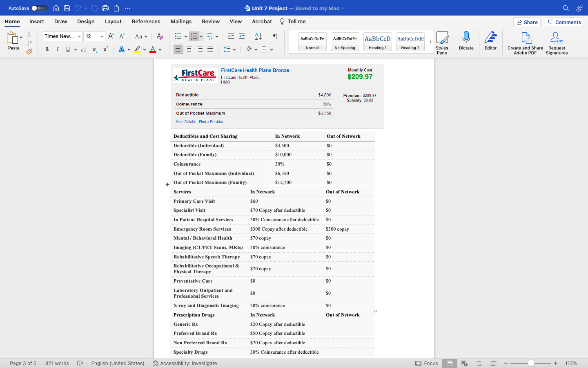Toggle Underline formatting
The image size is (588, 368).
tap(68, 49)
